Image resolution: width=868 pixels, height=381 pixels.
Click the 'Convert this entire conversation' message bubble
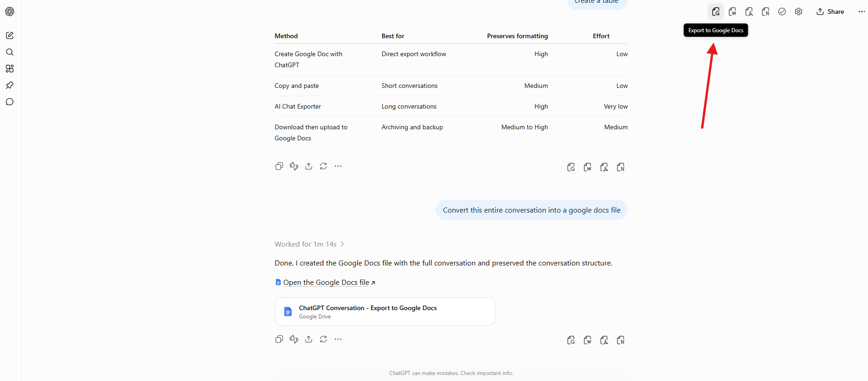pos(532,210)
